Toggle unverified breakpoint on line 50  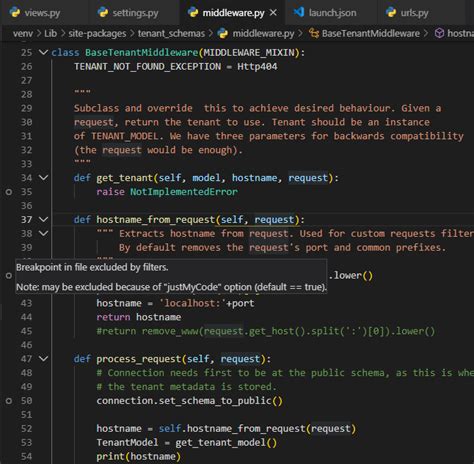(x=9, y=401)
